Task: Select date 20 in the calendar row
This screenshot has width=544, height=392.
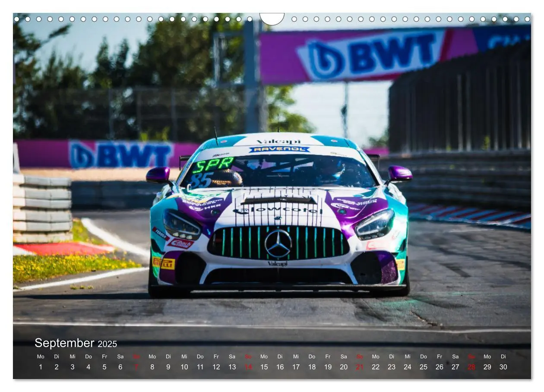Action: (x=344, y=367)
